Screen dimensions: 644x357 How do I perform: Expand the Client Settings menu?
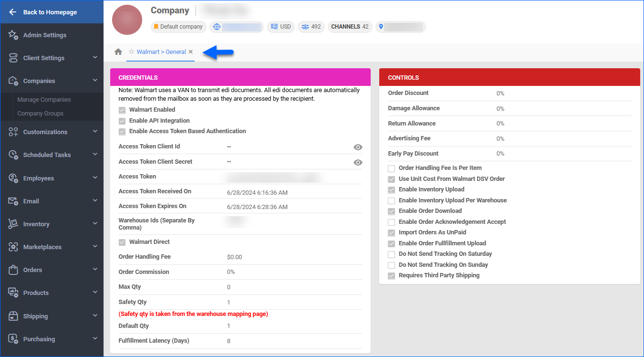coord(95,58)
